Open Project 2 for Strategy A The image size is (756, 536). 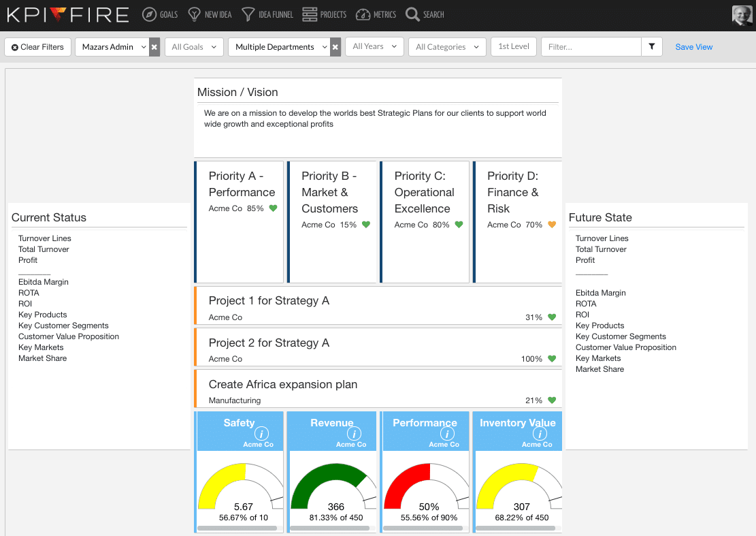click(x=378, y=347)
